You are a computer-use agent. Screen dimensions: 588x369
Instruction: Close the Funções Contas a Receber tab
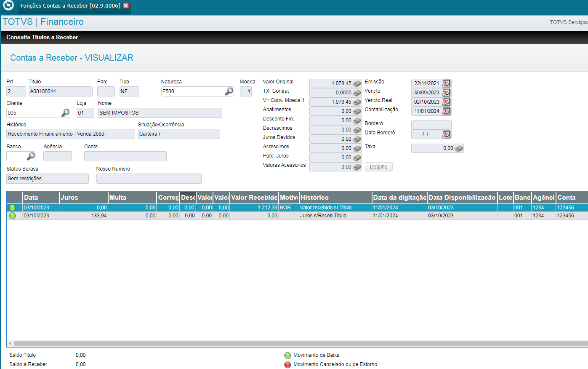click(x=126, y=5)
